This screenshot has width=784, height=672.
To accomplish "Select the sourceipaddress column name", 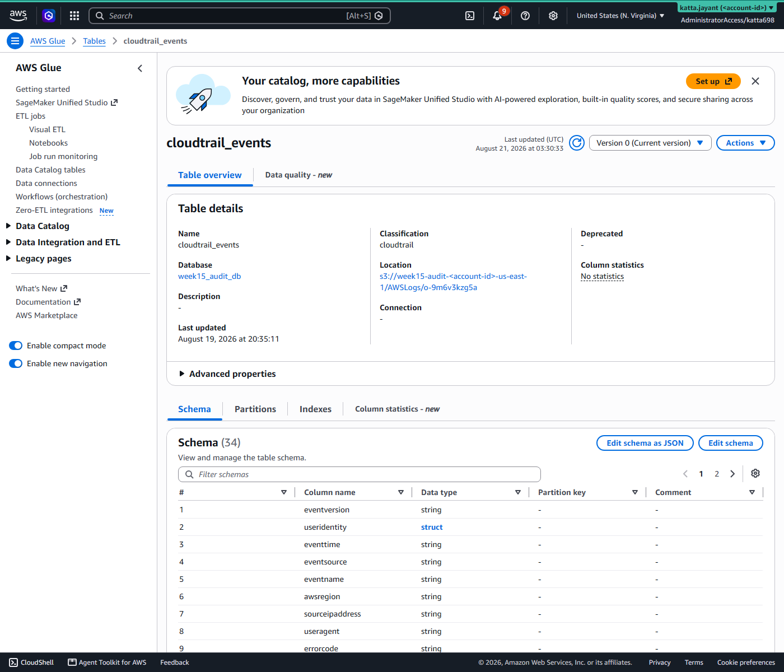I will point(333,614).
